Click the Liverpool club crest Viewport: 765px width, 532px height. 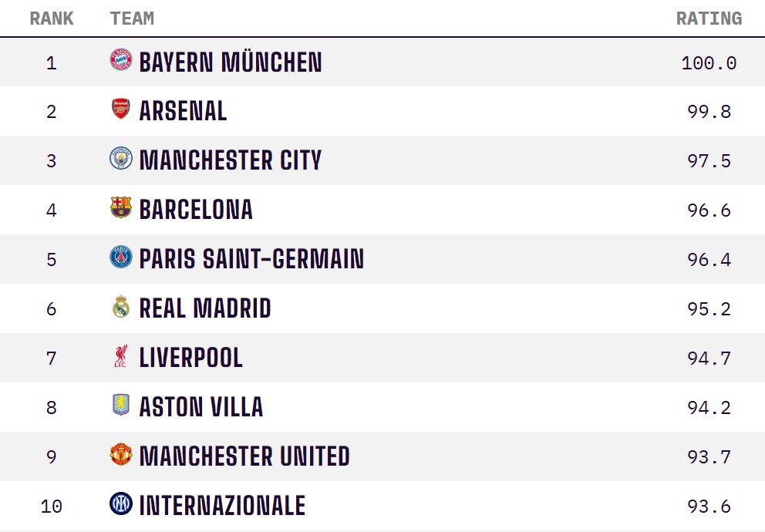pos(121,357)
